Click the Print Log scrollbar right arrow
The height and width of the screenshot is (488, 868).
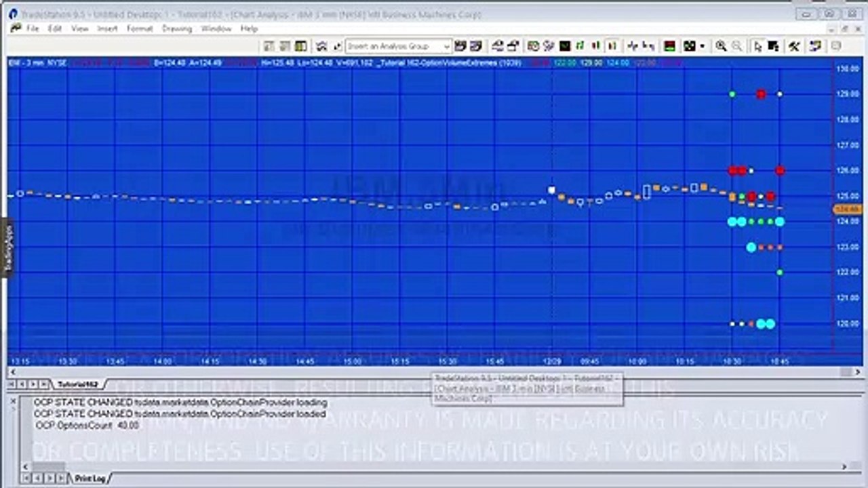[844, 466]
